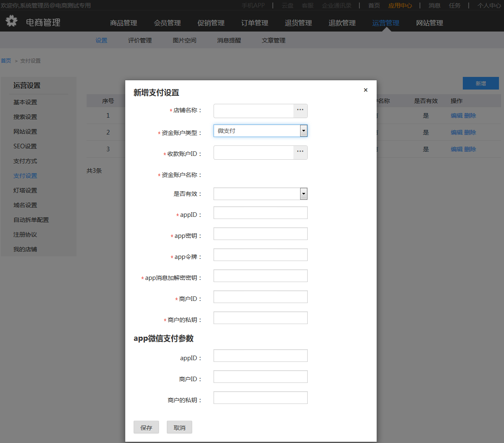Open the 订单管理 top menu

(255, 23)
